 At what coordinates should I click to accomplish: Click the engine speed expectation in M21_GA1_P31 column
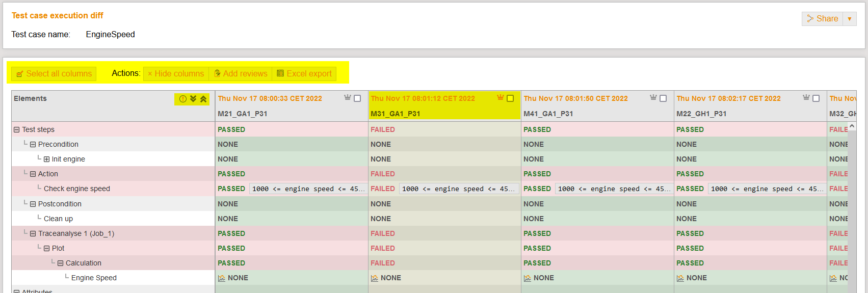pos(308,189)
